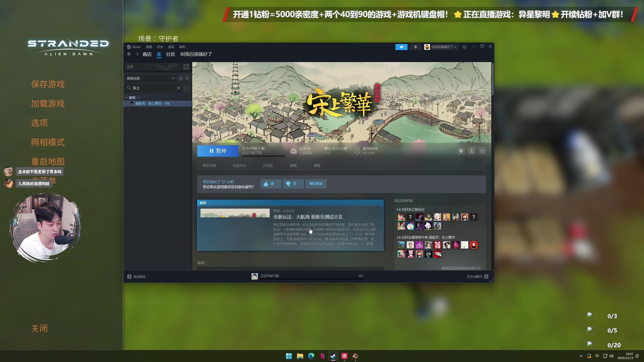
Task: Go to the 社区 tab
Action: pos(171,54)
